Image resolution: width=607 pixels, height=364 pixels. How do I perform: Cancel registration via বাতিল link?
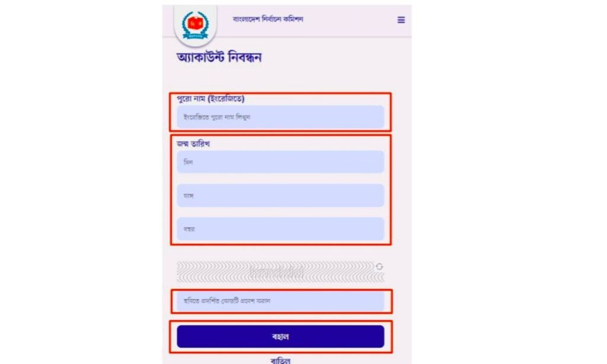coord(280,360)
